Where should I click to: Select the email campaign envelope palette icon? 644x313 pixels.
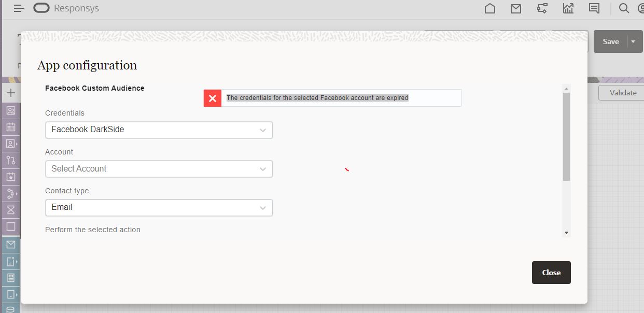(11, 245)
